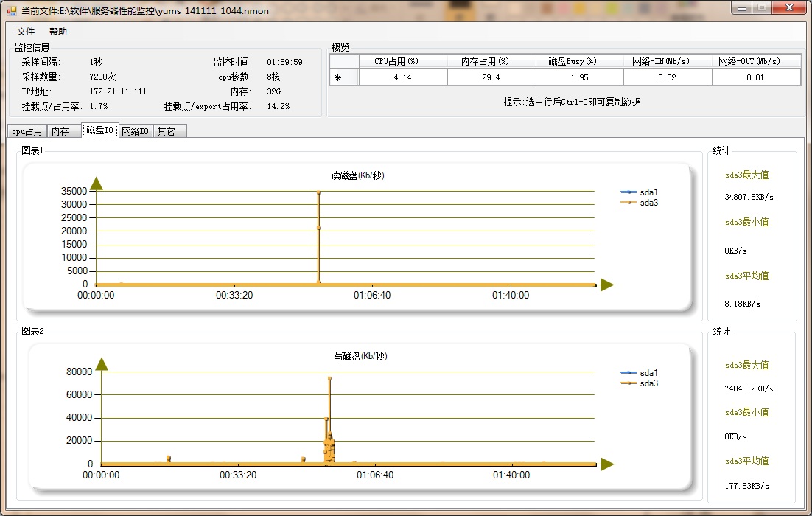Click the write spike peak in 写磁盘 chart
This screenshot has height=516, width=812.
tap(329, 378)
